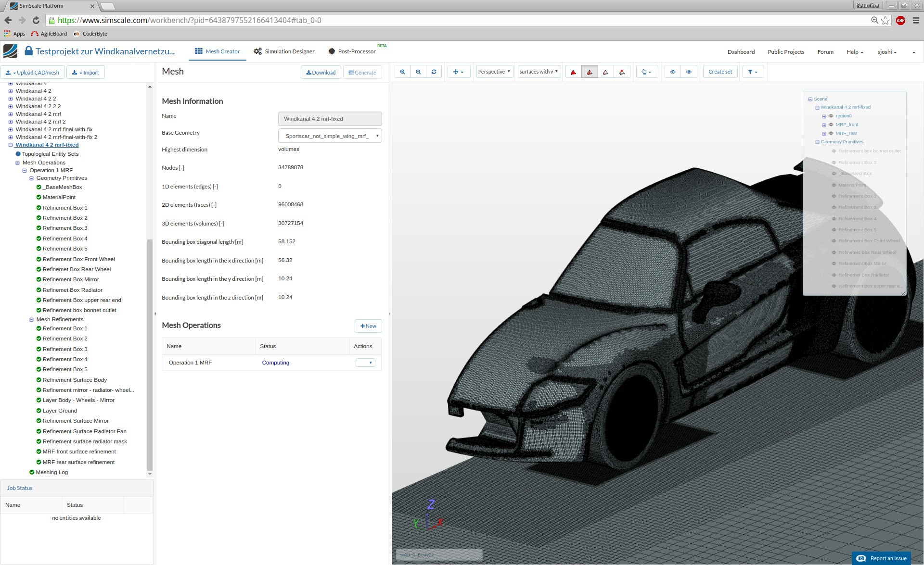Click the mesh Name input field

point(330,119)
